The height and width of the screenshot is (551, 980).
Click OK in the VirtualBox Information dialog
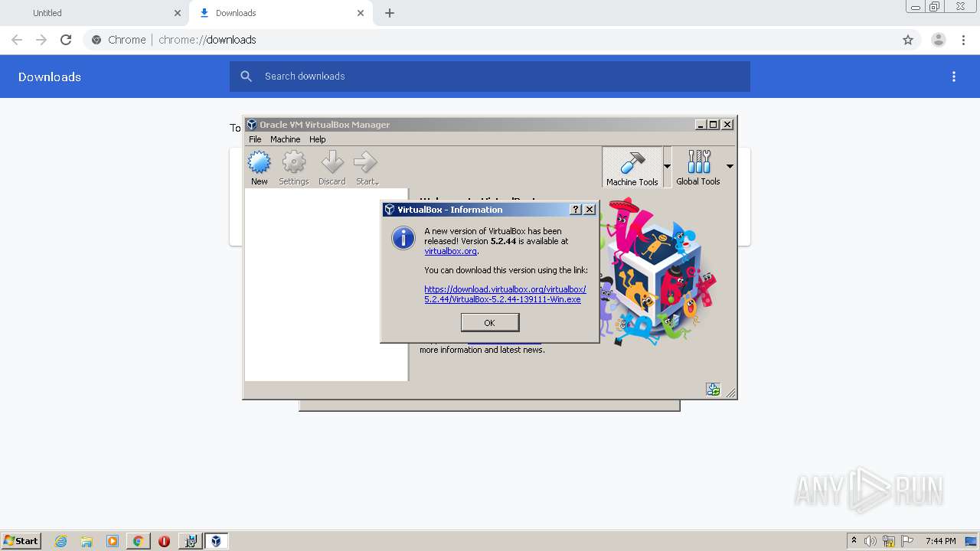pyautogui.click(x=490, y=323)
